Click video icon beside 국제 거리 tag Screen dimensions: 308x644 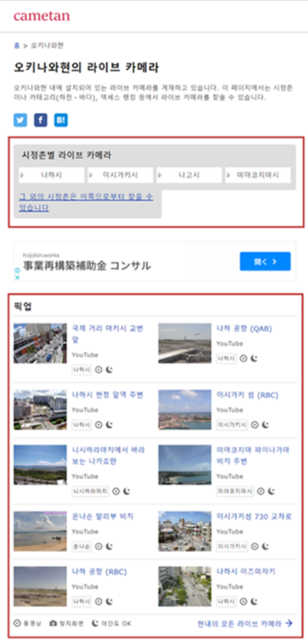point(99,369)
